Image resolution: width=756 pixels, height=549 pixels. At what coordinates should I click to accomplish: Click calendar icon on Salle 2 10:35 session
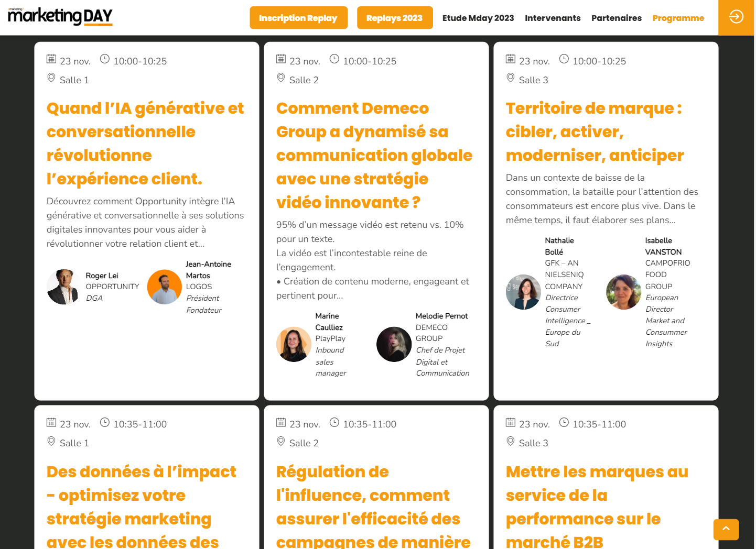tap(281, 422)
